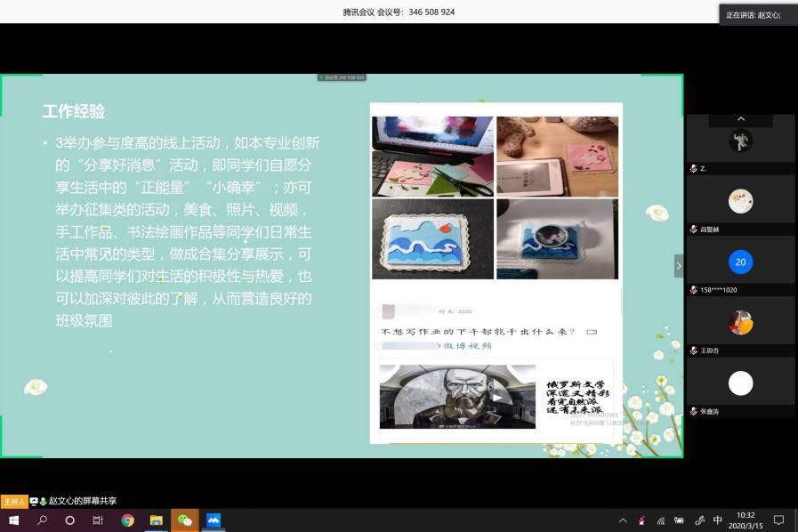798x532 pixels.
Task: Select the blue "20" avatar video tile
Action: pyautogui.click(x=740, y=262)
